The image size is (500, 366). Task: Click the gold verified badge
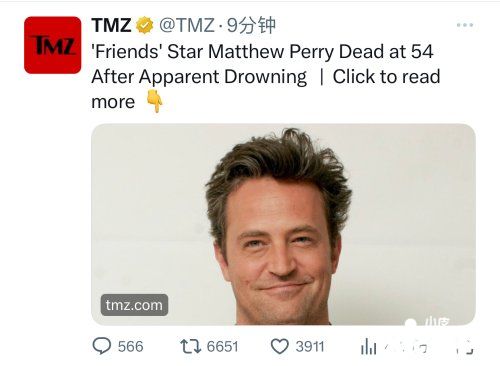(x=144, y=25)
